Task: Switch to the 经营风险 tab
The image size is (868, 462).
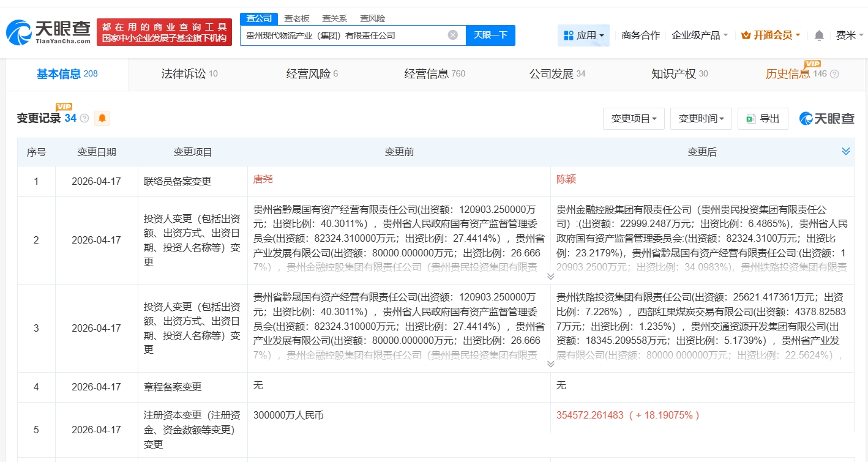Action: (312, 74)
